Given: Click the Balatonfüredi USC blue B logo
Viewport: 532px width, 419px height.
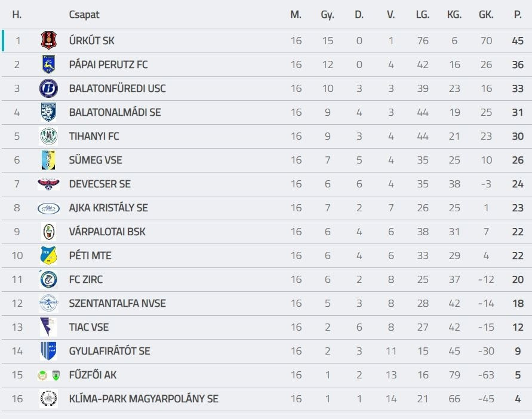Looking at the screenshot, I should (48, 88).
